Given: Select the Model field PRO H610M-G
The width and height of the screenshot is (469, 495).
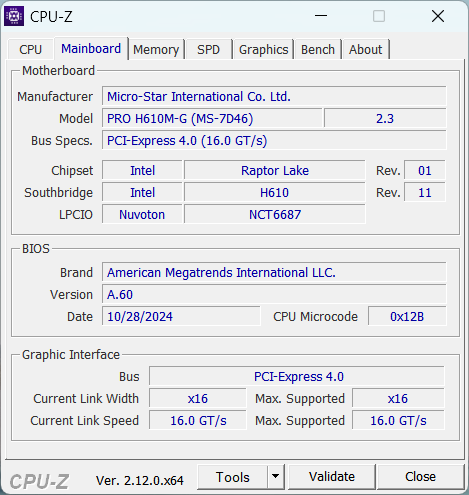Looking at the screenshot, I should tap(212, 119).
